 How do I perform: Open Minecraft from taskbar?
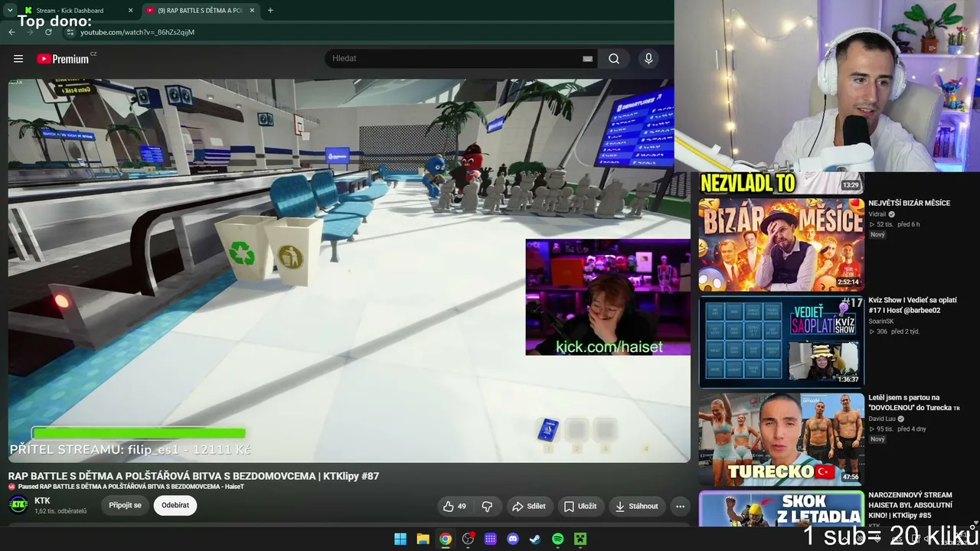[580, 539]
